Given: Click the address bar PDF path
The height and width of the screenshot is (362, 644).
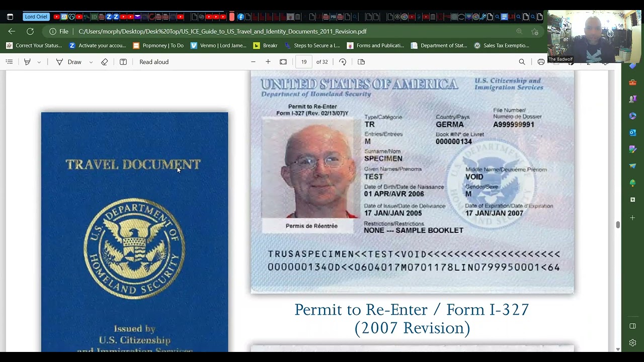Looking at the screenshot, I should pos(222,31).
